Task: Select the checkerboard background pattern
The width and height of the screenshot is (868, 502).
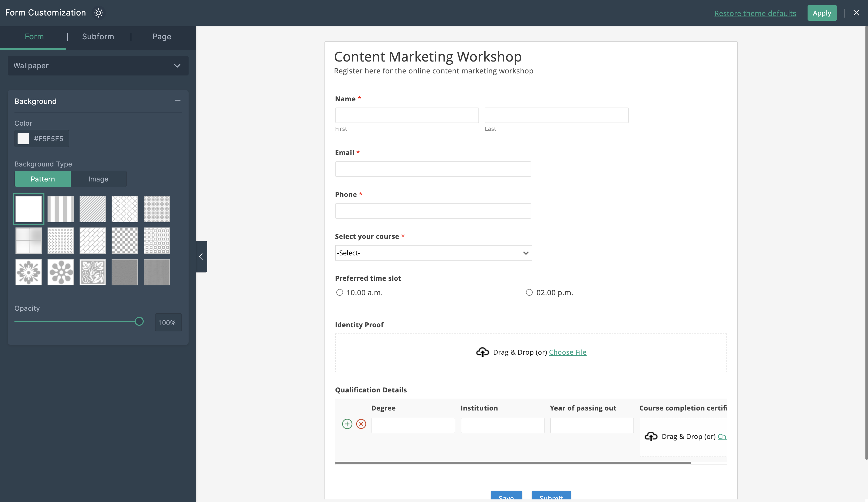Action: click(124, 240)
